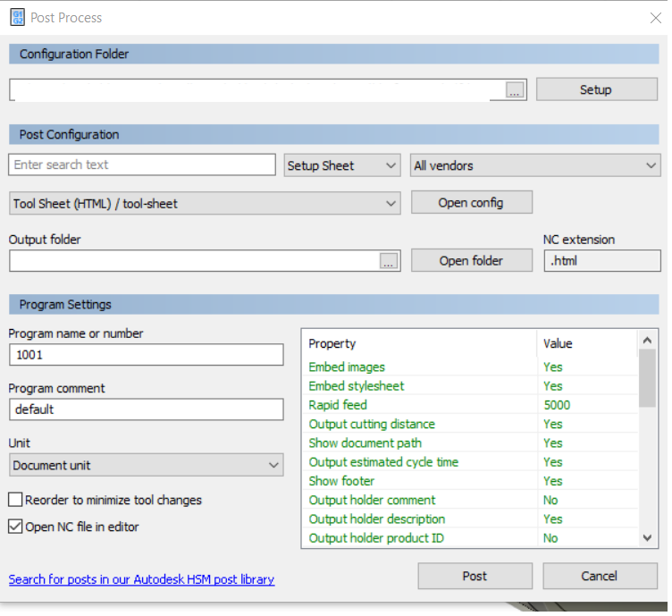Expand the All vendors dropdown
The image size is (672, 616).
tap(535, 165)
